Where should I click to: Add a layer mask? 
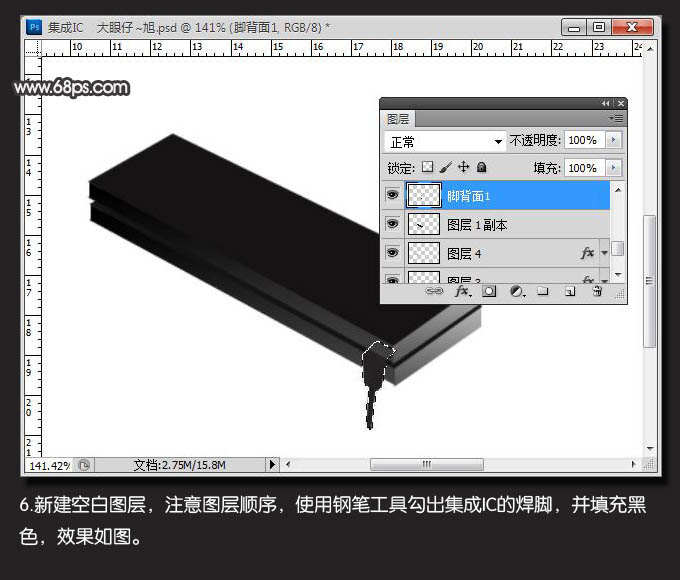coord(489,291)
